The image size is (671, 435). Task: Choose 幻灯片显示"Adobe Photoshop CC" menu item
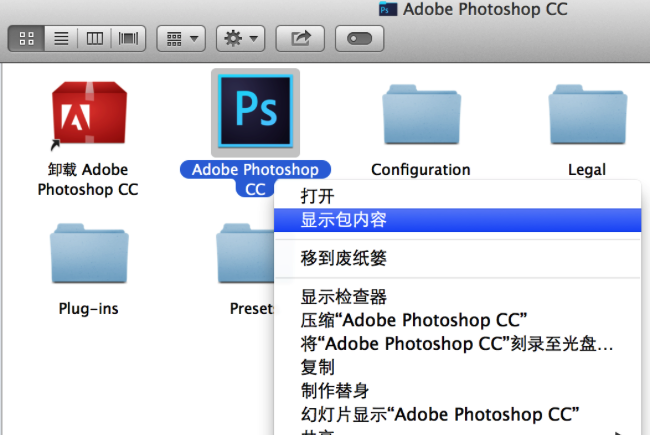tap(457, 414)
